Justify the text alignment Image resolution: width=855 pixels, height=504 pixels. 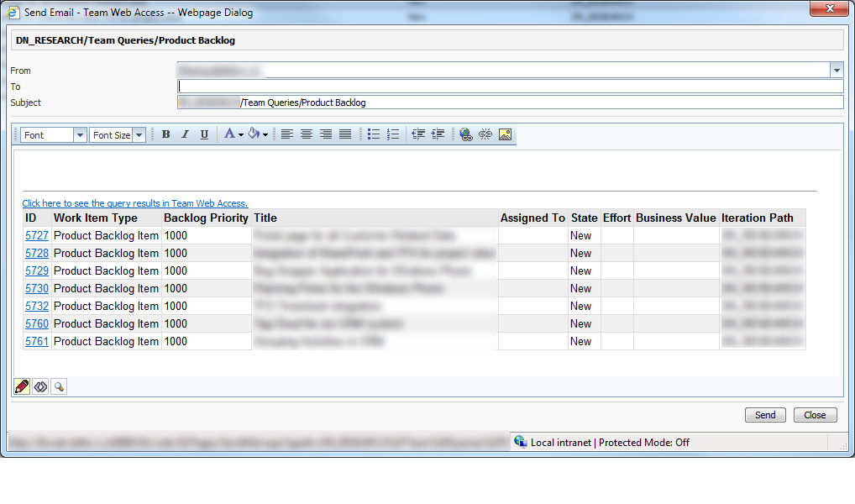[x=345, y=134]
